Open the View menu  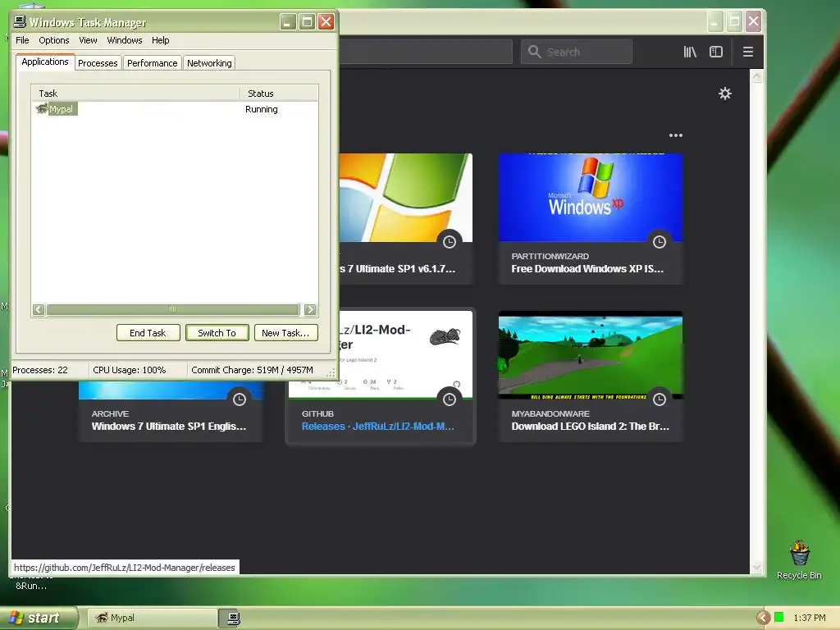point(88,40)
